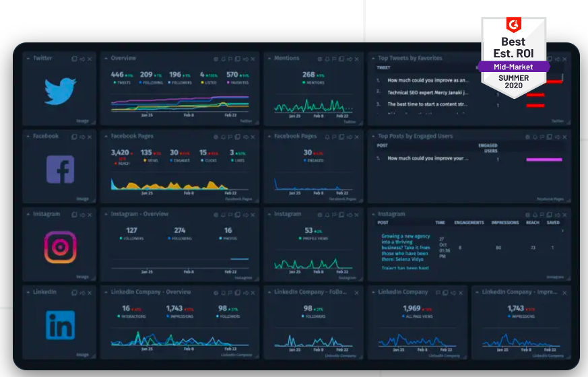The image size is (588, 377).
Task: Copy icon on Instagram posts table widget
Action: pos(550,215)
